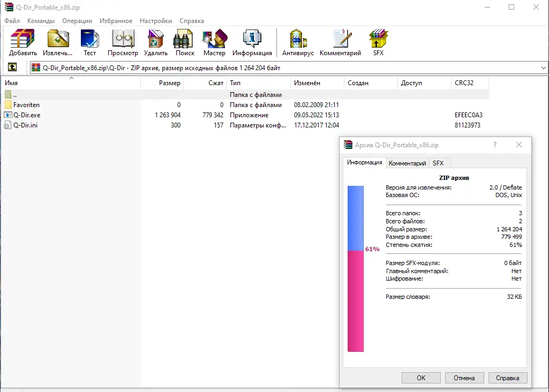The image size is (549, 392).
Task: Open the Операции menu
Action: (x=77, y=21)
